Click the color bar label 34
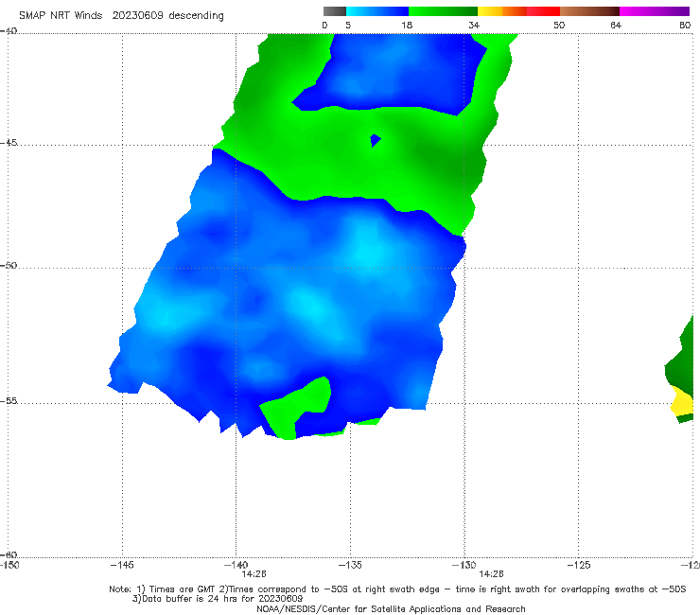 click(x=474, y=26)
